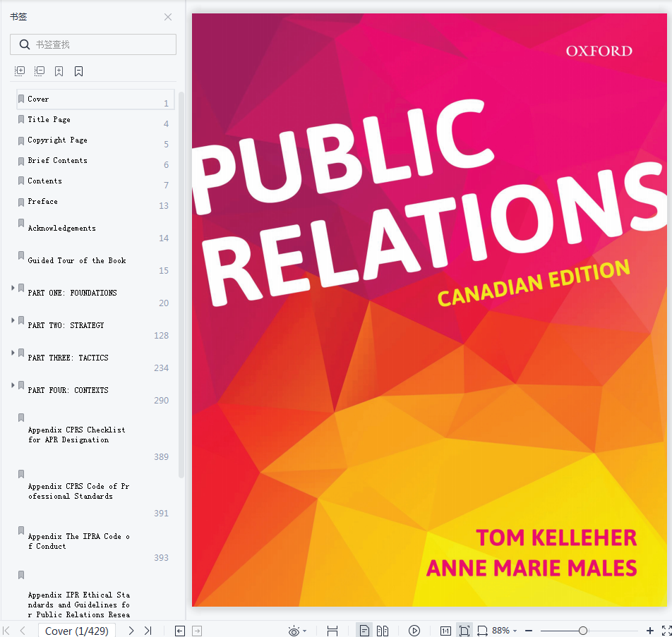
Task: Open Appendix CPRS Checklist for APR Designation
Action: [x=76, y=435]
